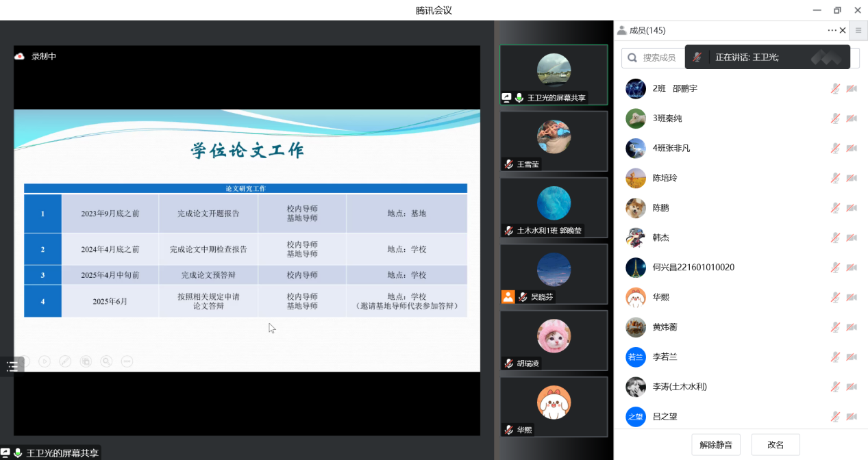The width and height of the screenshot is (868, 460).
Task: Click the play button on slide toolbar
Action: coord(45,361)
